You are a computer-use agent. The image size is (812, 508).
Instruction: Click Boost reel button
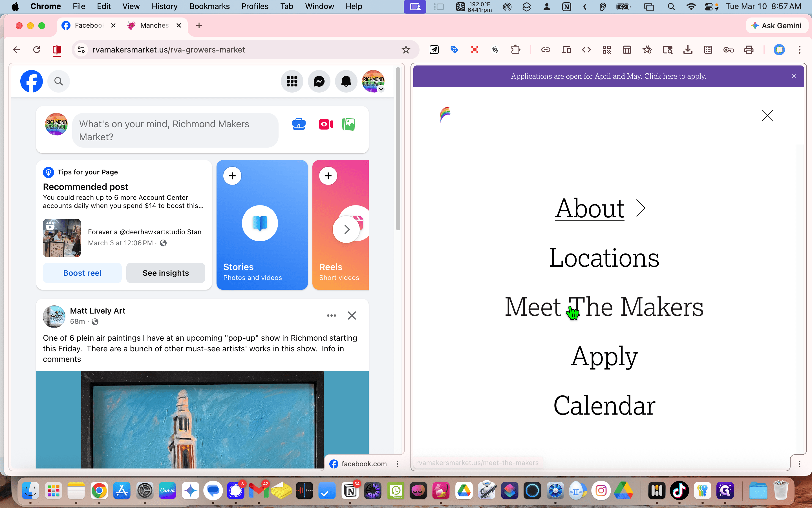(x=82, y=273)
